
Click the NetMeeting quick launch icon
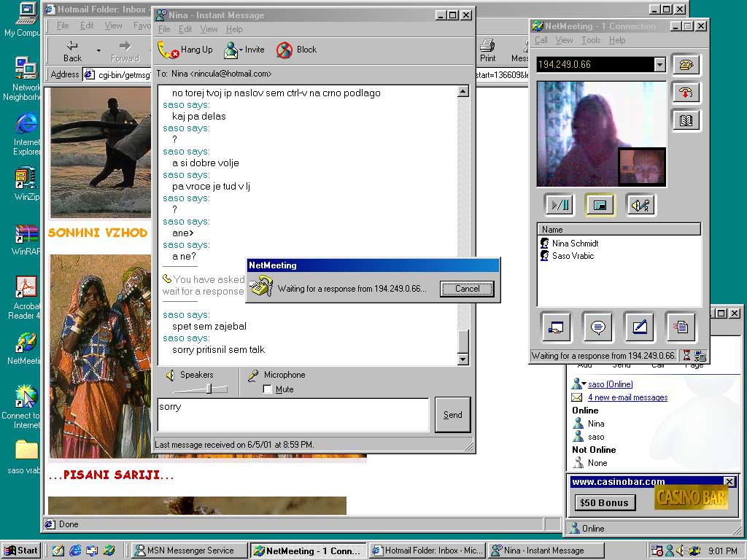109,551
